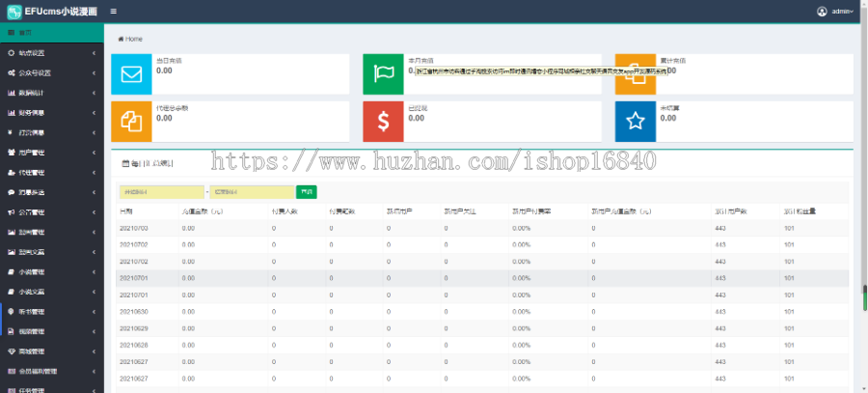Click the date cell 20210703
The image size is (868, 393).
click(x=133, y=229)
